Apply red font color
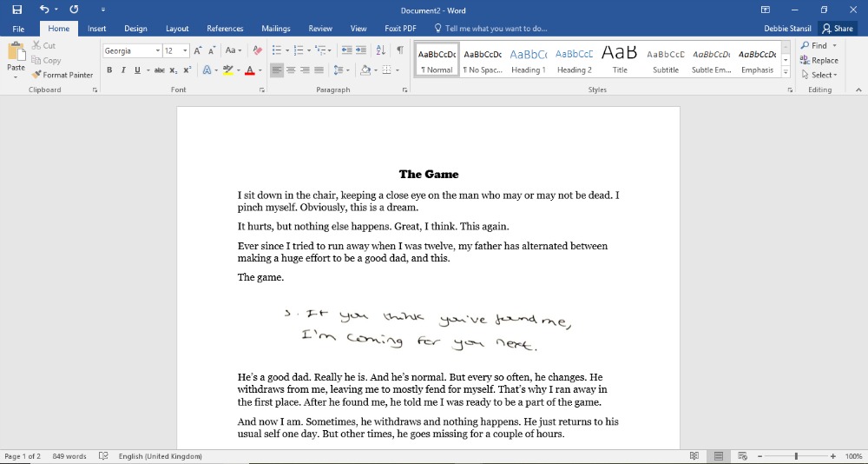The width and height of the screenshot is (868, 464). coord(249,70)
